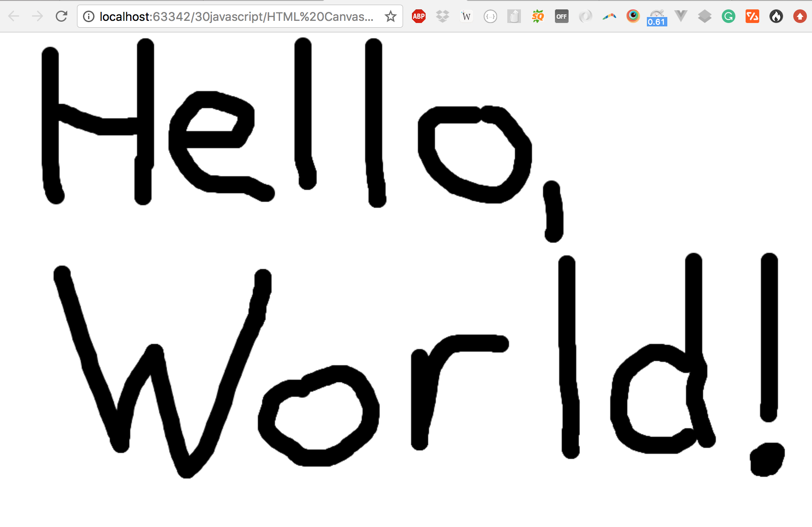The width and height of the screenshot is (812, 527).
Task: Open the Grammarly extension
Action: [729, 17]
